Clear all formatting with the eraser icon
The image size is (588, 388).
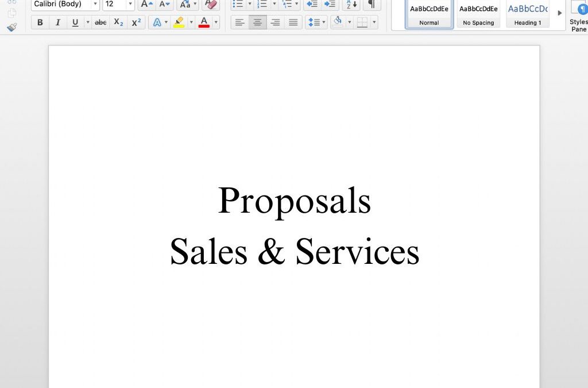[x=211, y=5]
